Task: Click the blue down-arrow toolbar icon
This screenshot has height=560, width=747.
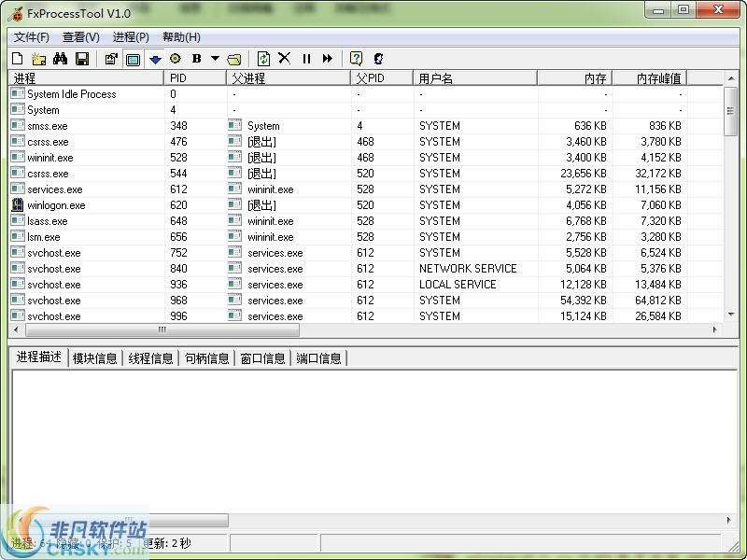Action: (x=154, y=58)
